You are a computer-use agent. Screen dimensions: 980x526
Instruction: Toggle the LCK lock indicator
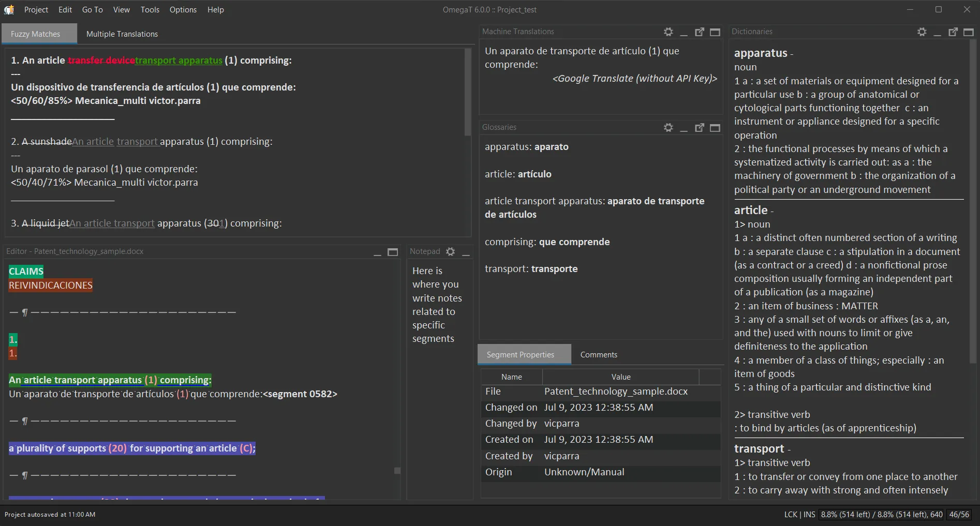[790, 514]
